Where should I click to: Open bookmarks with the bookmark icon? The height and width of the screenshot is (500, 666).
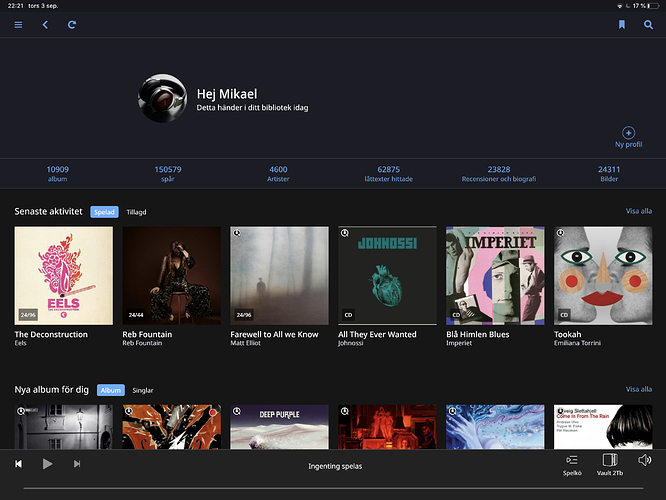pyautogui.click(x=621, y=25)
